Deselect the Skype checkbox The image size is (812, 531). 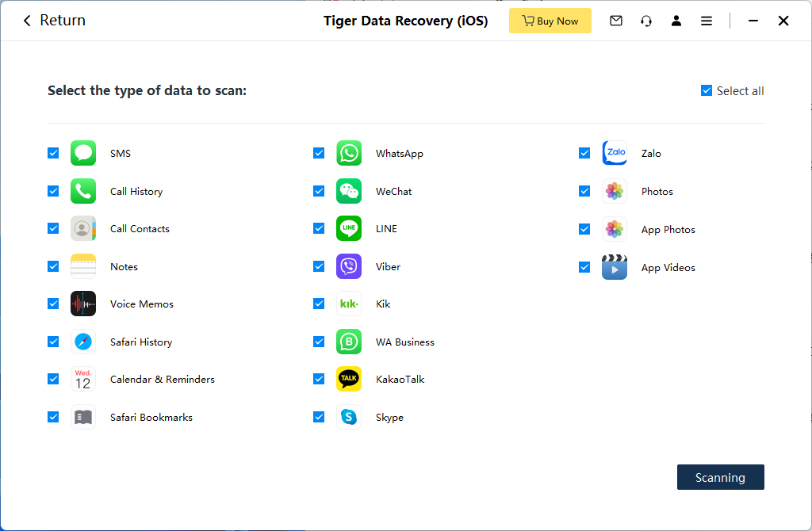tap(319, 417)
